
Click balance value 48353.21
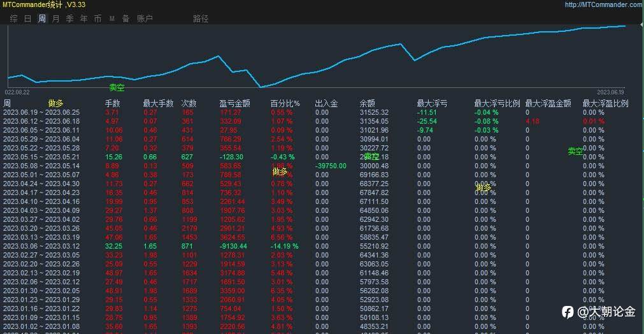pyautogui.click(x=374, y=326)
